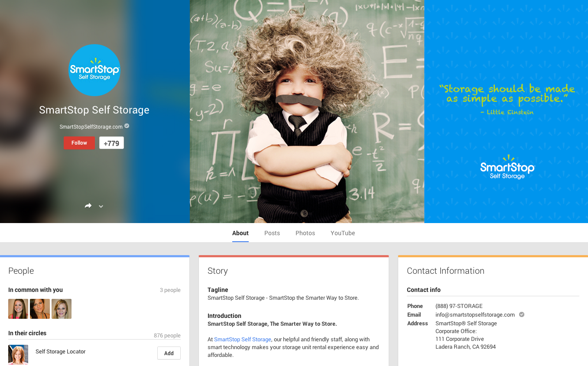Click first profile photo in common people
Screen dimensions: 588x366
pos(18,309)
